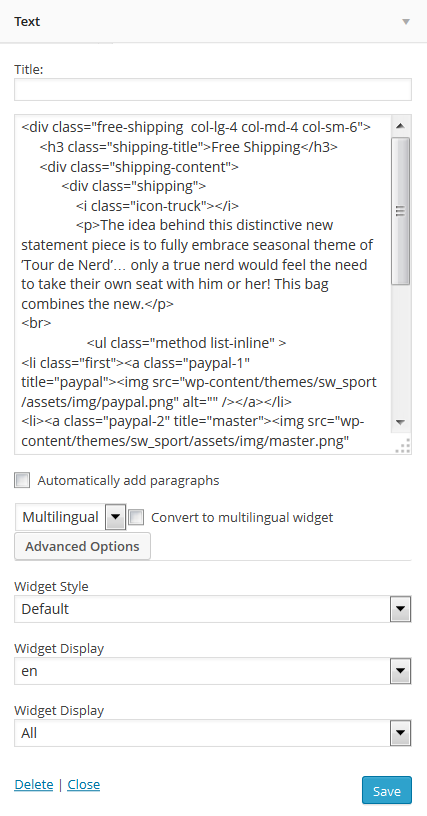Click the textarea scroll down arrow
The width and height of the screenshot is (427, 816).
[400, 422]
